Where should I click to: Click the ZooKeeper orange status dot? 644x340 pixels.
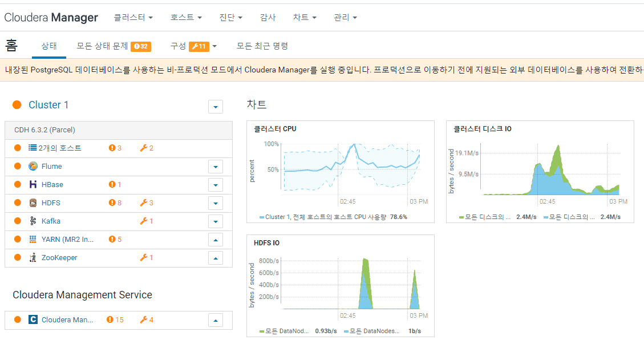coord(17,257)
